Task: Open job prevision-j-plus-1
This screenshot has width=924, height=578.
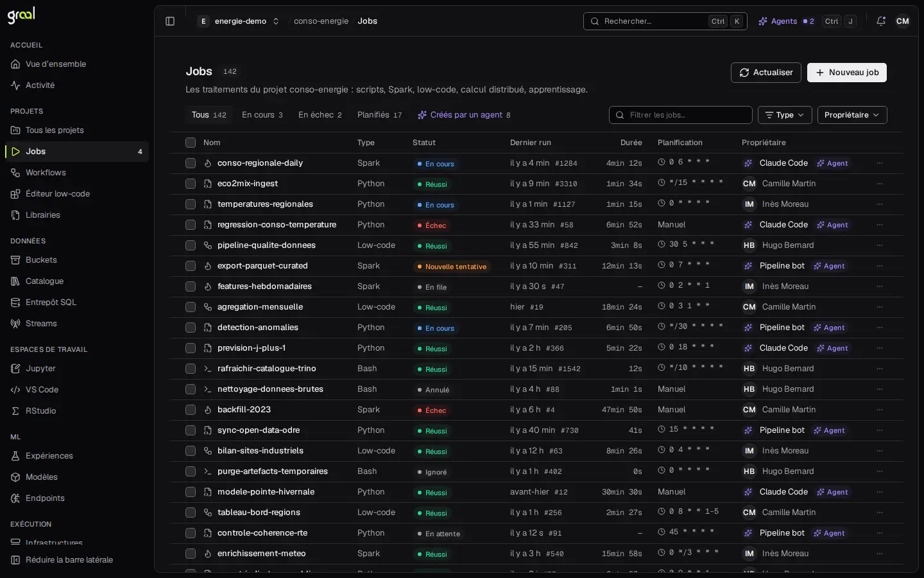Action: click(x=252, y=348)
